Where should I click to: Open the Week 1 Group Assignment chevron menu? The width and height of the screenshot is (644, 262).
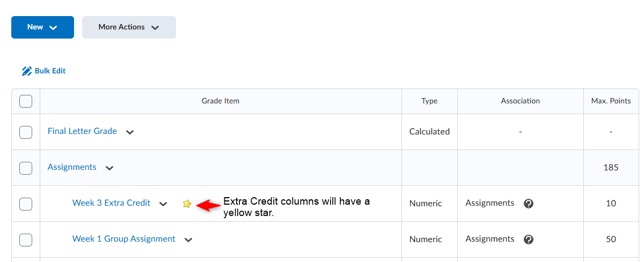[188, 239]
